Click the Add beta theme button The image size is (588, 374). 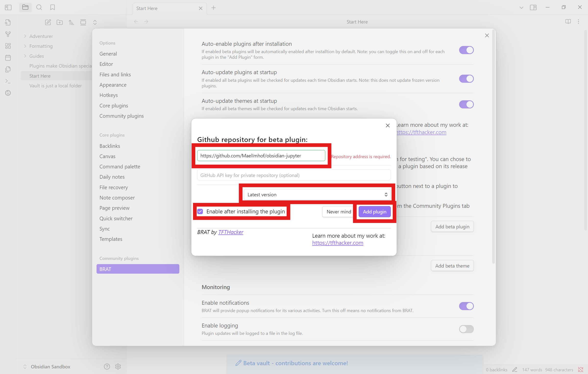452,266
